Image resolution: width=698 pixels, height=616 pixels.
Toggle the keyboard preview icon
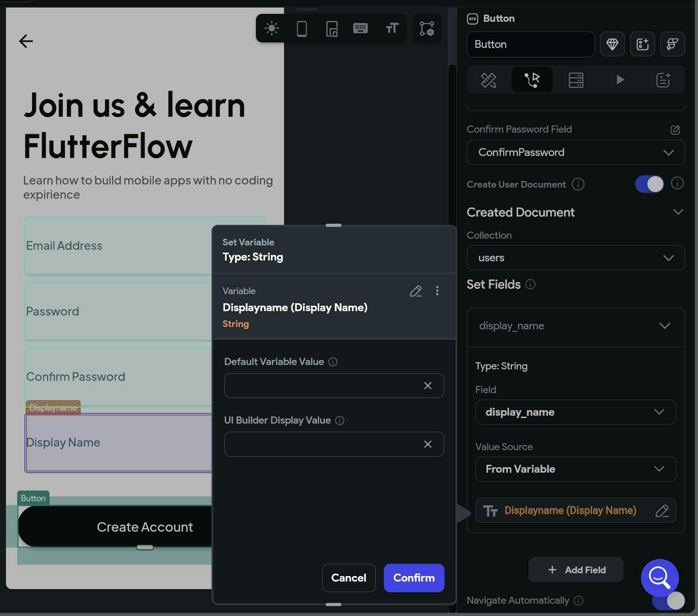click(360, 28)
